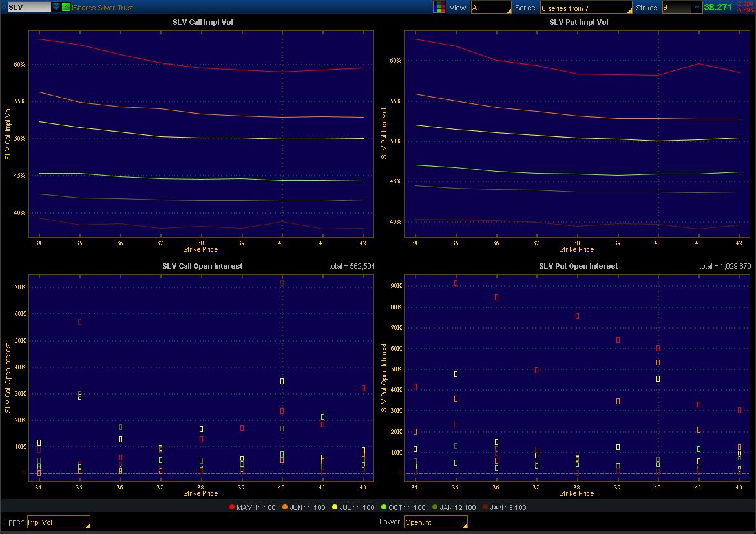The width and height of the screenshot is (756, 534).
Task: Click the -6.69% change value
Action: click(746, 10)
